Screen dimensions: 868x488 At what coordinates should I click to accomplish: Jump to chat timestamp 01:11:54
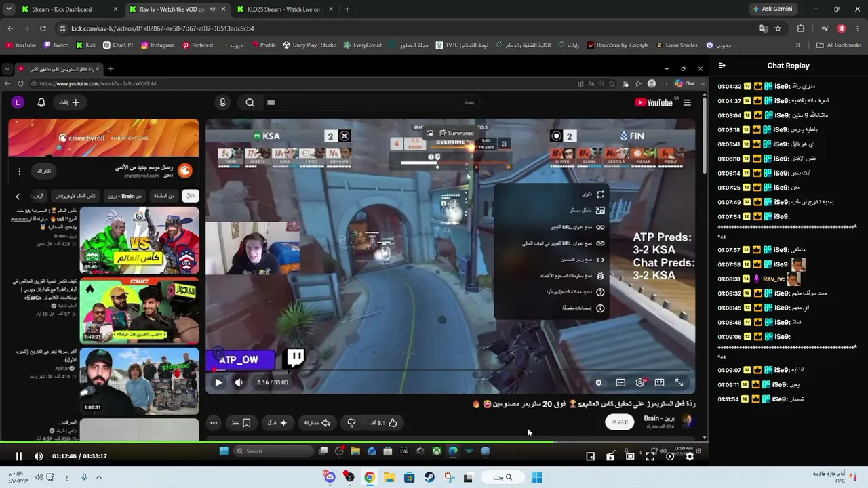click(x=729, y=399)
